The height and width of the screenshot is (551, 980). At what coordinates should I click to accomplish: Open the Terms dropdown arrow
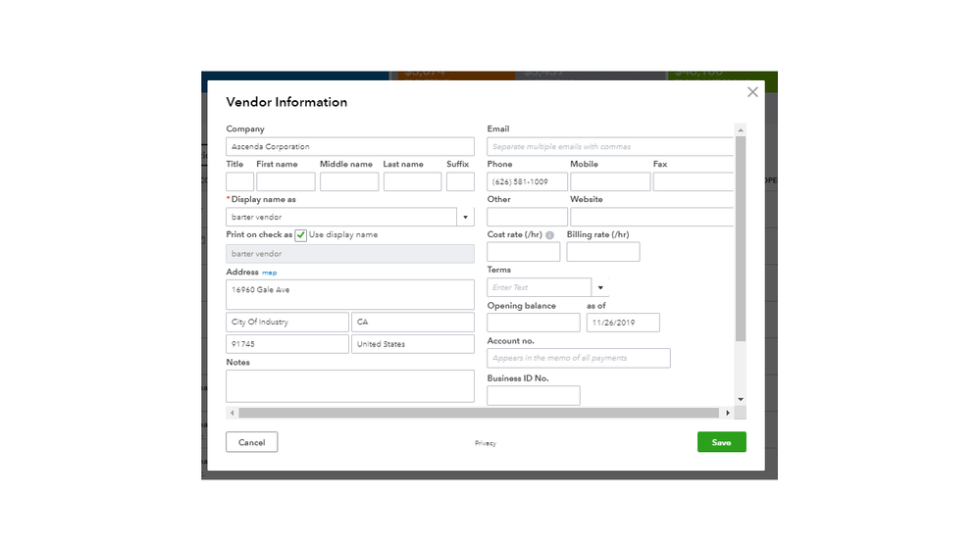tap(600, 287)
